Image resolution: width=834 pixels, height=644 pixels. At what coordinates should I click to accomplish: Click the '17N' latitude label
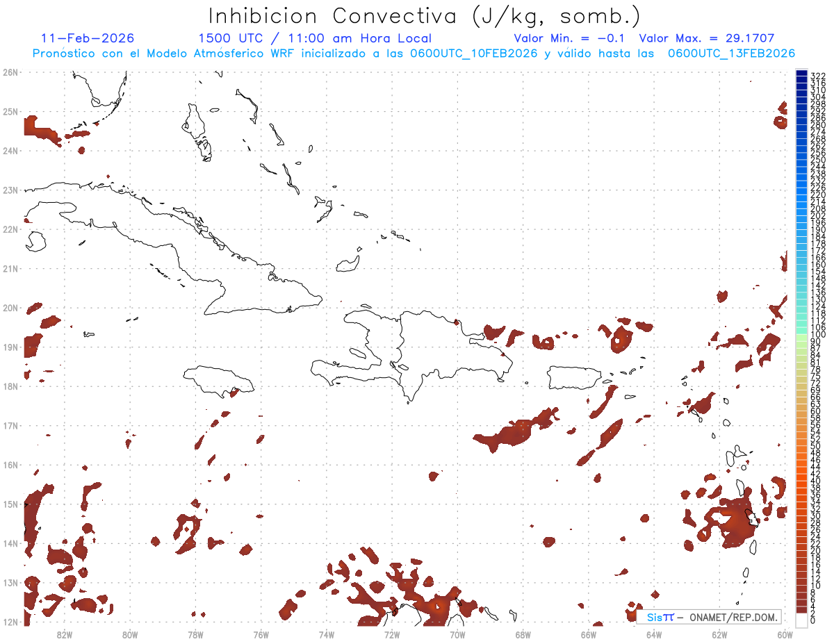click(x=10, y=425)
